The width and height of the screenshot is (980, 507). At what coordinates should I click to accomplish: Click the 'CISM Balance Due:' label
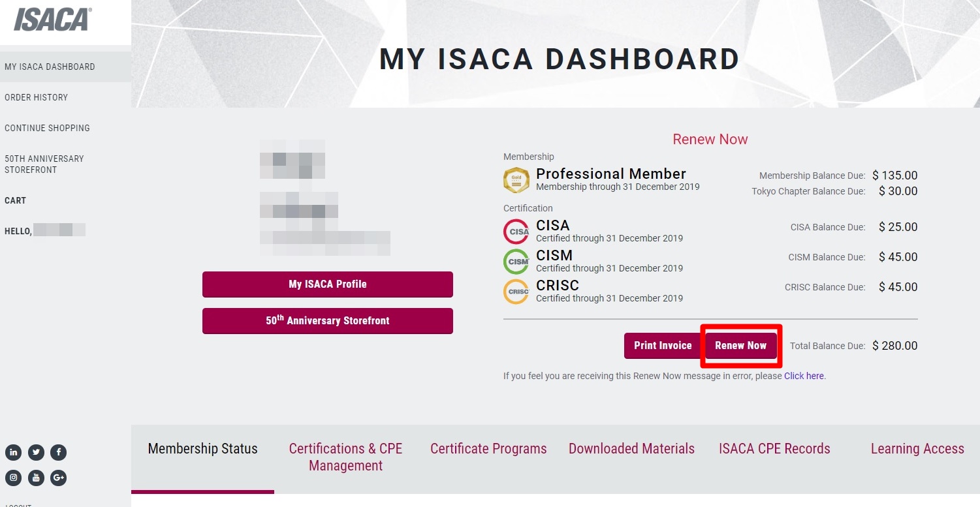pos(827,257)
